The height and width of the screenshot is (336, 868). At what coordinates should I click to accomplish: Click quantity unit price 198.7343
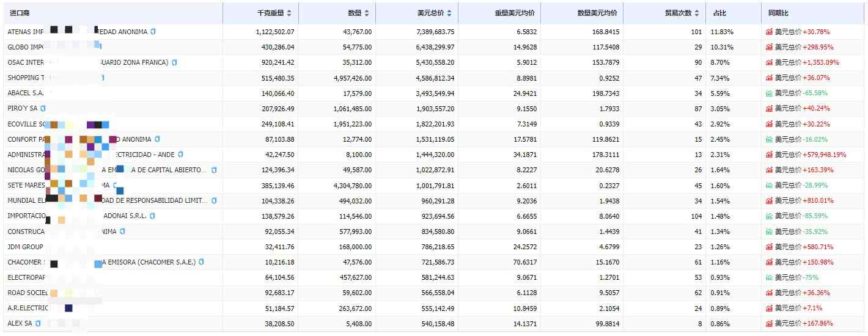[x=607, y=93]
